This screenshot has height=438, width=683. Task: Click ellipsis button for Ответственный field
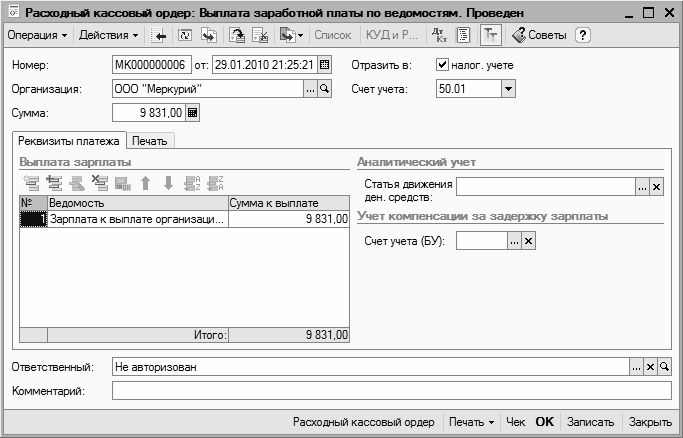pos(636,367)
